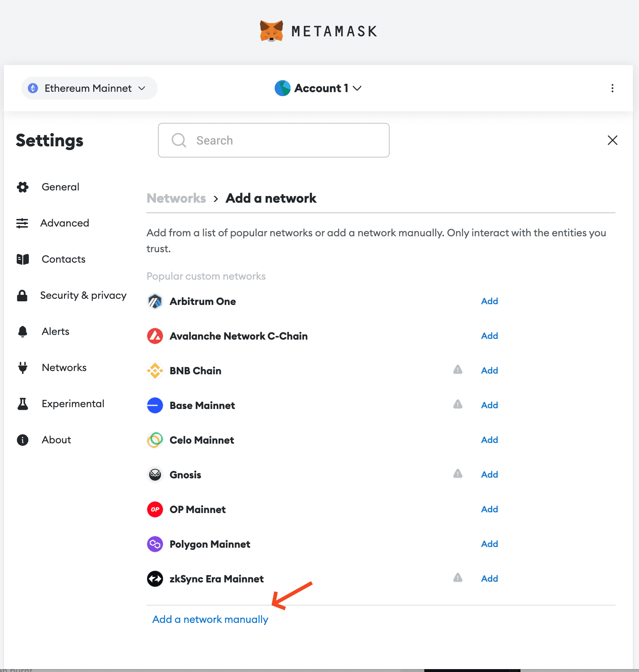Click the Arbitrum One network logo
Image resolution: width=639 pixels, height=672 pixels.
155,301
